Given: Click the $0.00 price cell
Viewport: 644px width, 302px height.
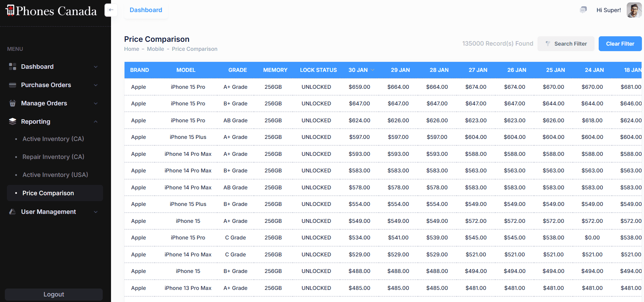Looking at the screenshot, I should [x=592, y=237].
